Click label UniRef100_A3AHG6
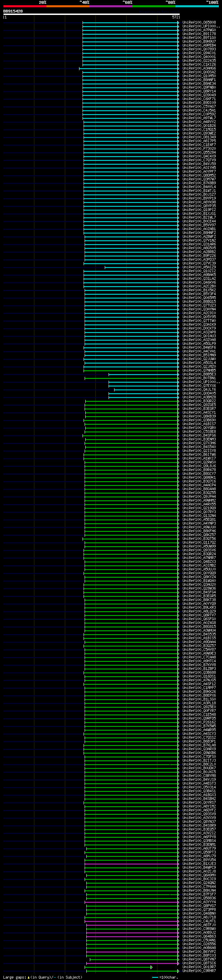 coord(199,68)
